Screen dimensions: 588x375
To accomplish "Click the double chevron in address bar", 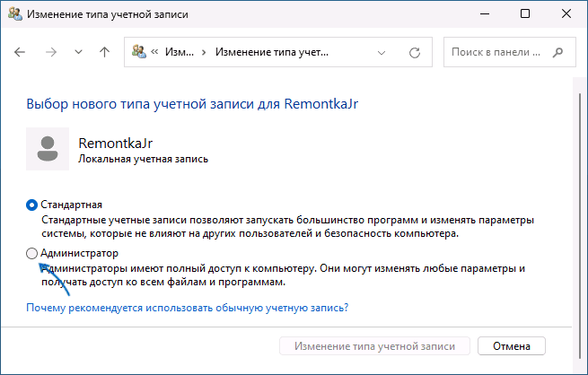I will (154, 52).
